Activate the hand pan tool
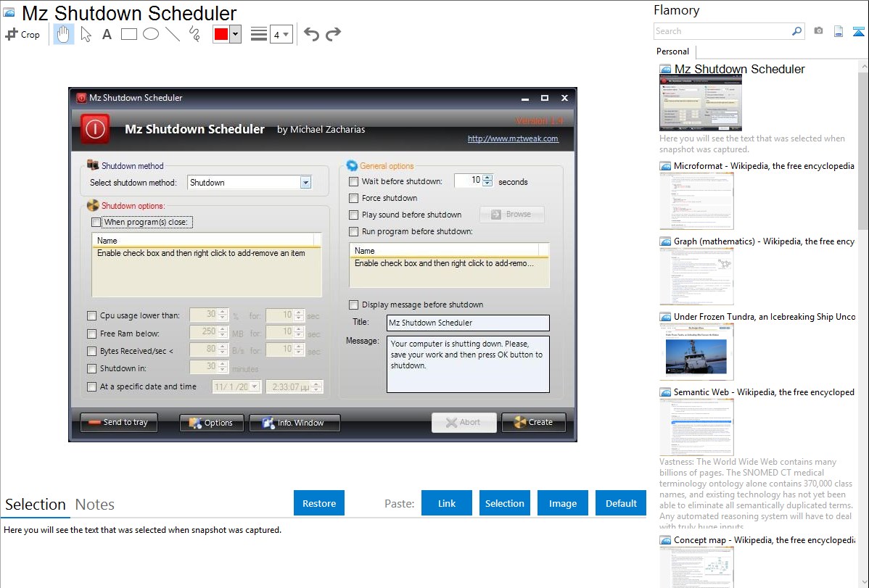The width and height of the screenshot is (869, 588). [x=64, y=34]
